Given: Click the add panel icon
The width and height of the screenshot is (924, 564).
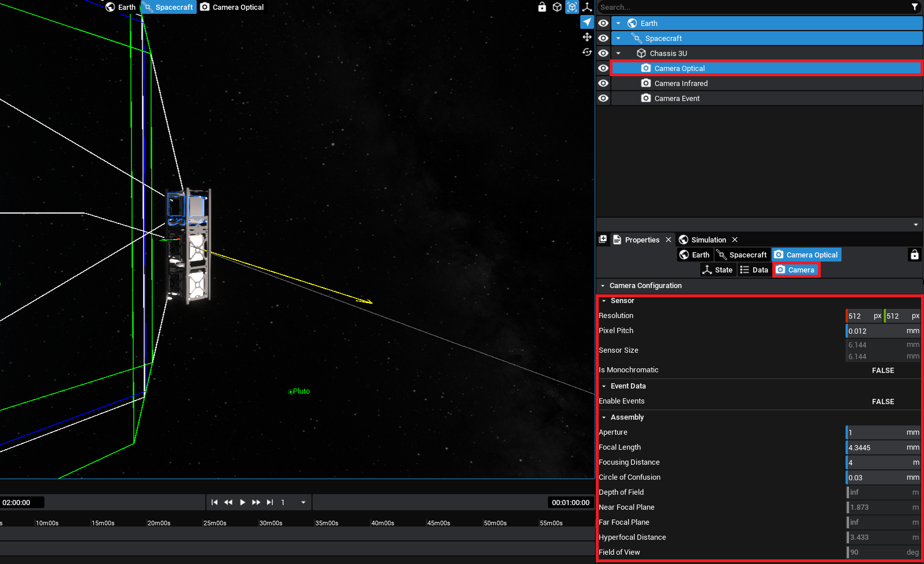Looking at the screenshot, I should [603, 239].
